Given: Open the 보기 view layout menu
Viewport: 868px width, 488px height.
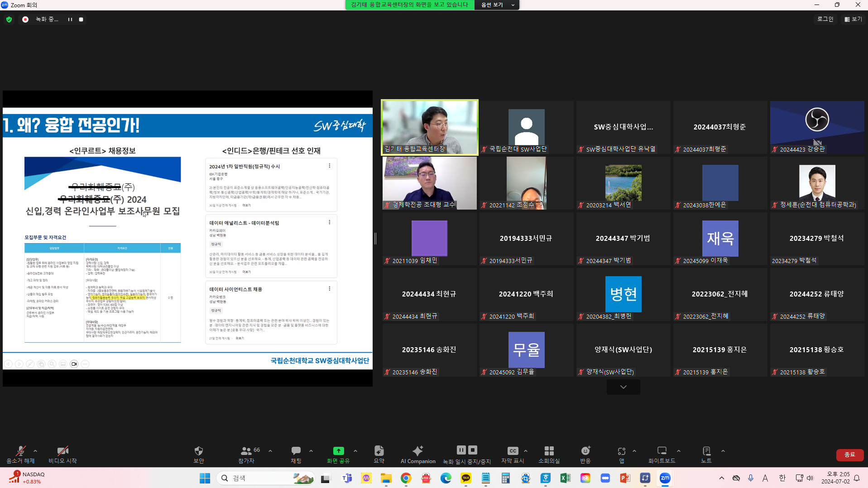Looking at the screenshot, I should (x=854, y=19).
